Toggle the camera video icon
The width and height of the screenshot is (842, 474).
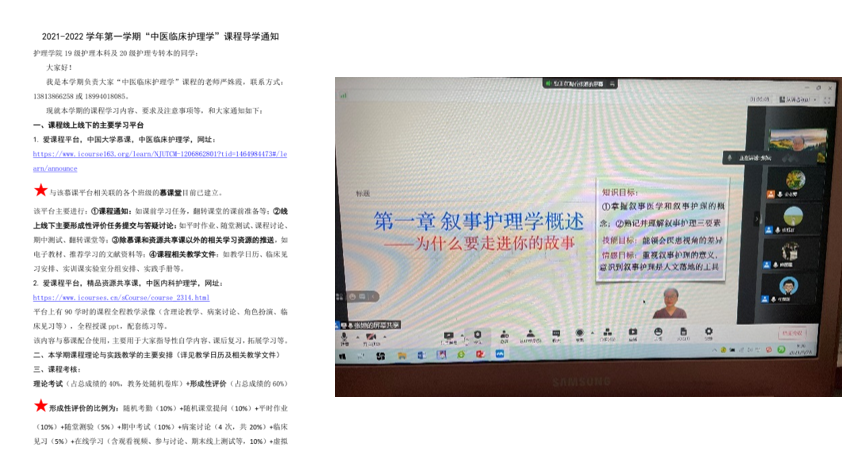pyautogui.click(x=372, y=337)
